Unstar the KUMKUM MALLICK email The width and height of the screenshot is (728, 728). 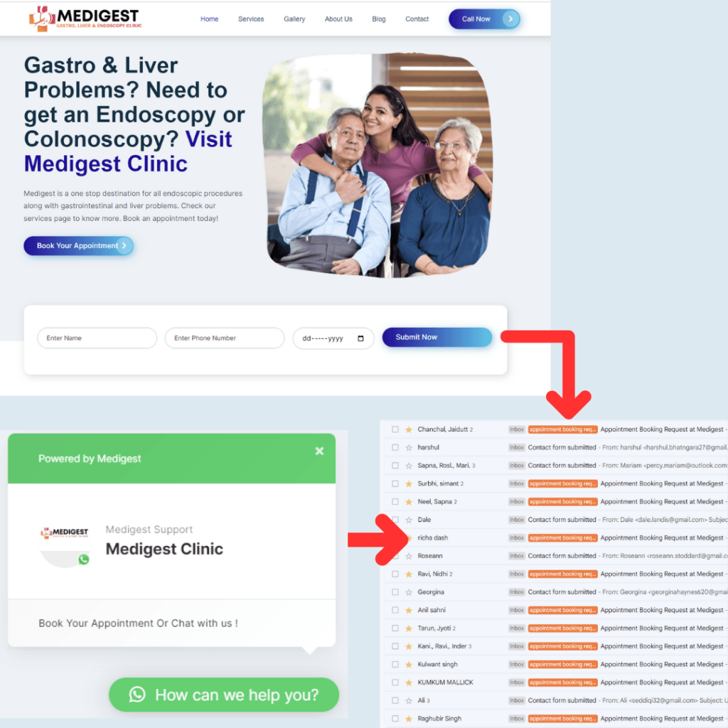pyautogui.click(x=409, y=682)
